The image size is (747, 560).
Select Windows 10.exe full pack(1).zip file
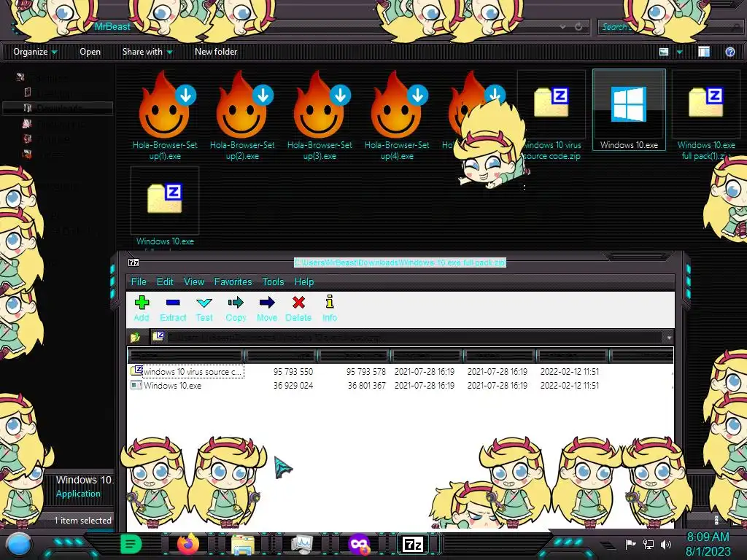(x=706, y=116)
